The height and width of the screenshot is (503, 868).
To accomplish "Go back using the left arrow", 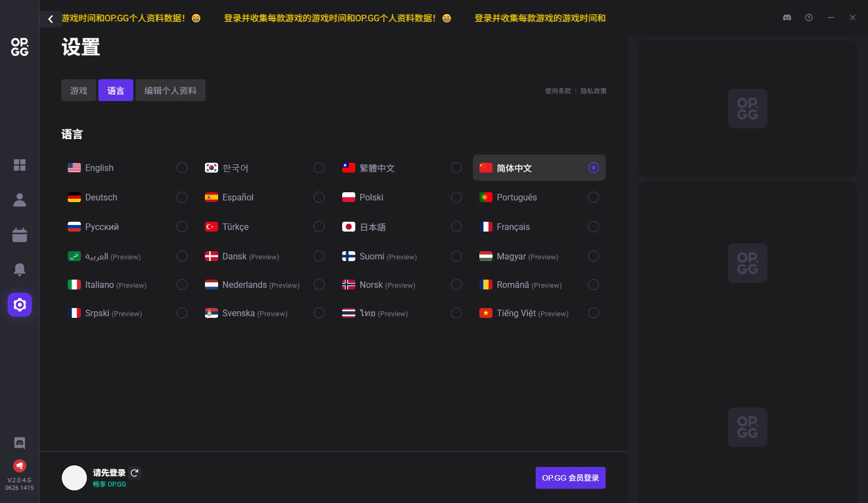I will [50, 19].
